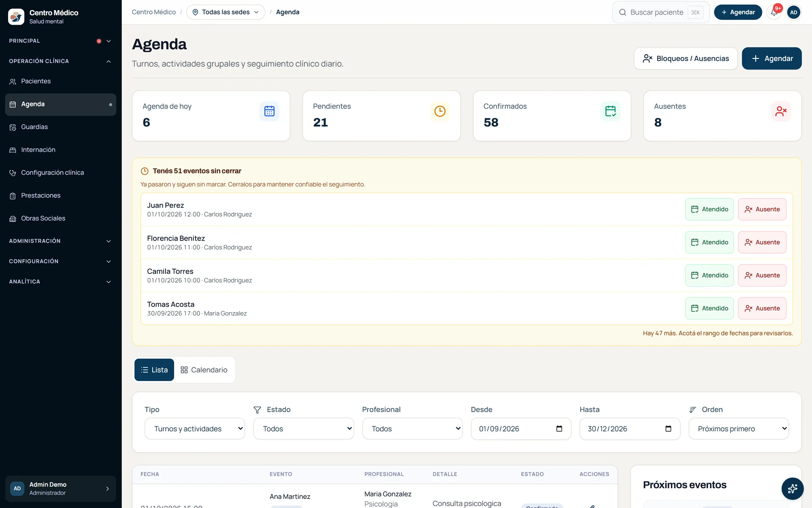Switch to the Calendario view tab
The width and height of the screenshot is (812, 508).
coord(204,370)
